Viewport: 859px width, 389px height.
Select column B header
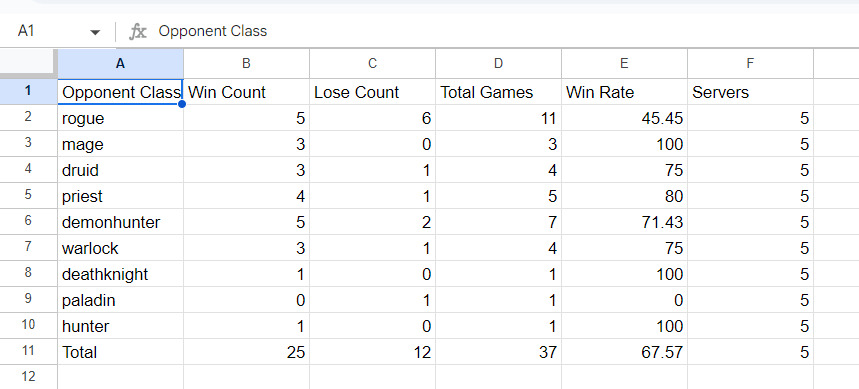point(247,64)
